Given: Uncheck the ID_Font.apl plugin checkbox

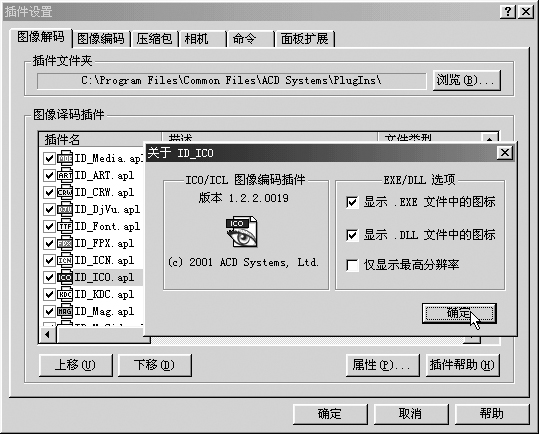Looking at the screenshot, I should pos(49,226).
